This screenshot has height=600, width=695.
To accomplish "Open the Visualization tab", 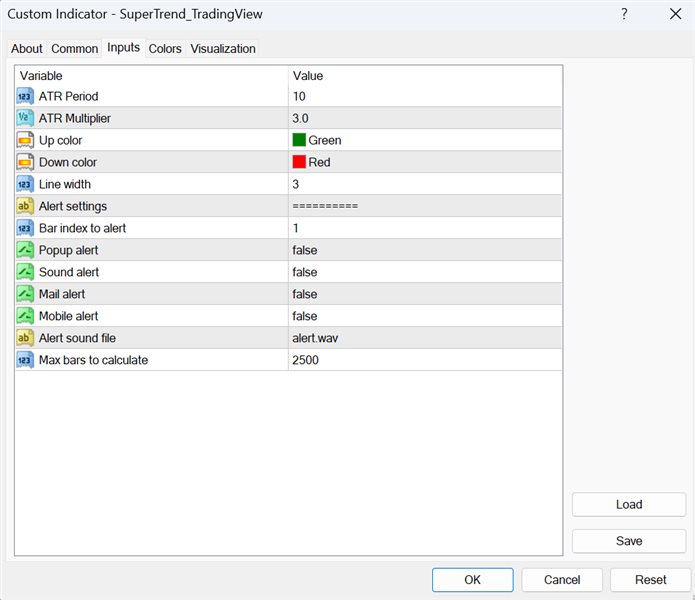I will point(223,48).
